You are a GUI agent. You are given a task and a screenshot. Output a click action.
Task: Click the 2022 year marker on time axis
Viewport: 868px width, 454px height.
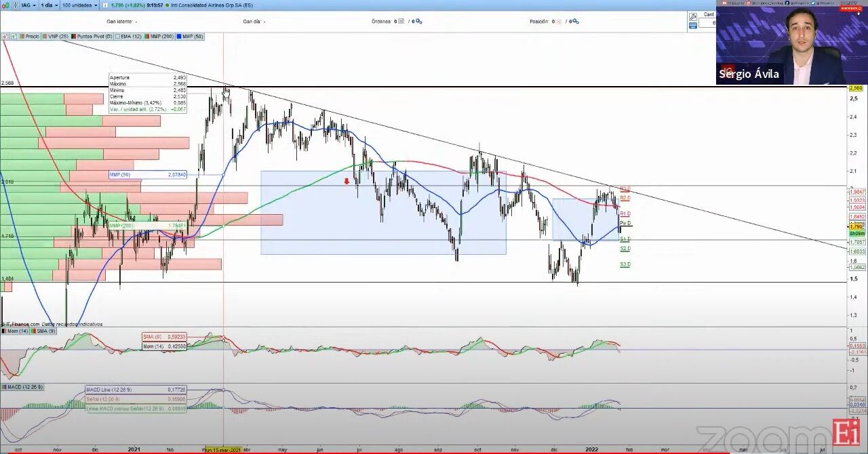point(592,449)
